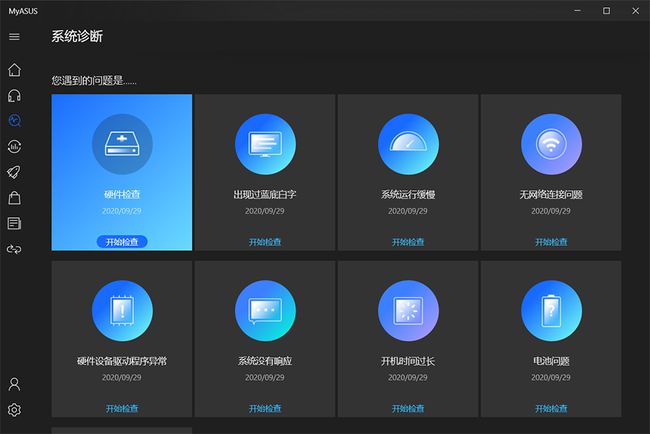Select the 无网络连接问题 card title
This screenshot has width=650, height=434.
click(x=551, y=194)
